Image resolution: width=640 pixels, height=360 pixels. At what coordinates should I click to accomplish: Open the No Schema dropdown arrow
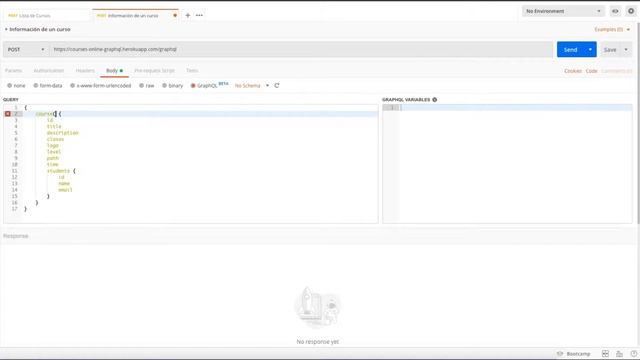(x=267, y=86)
